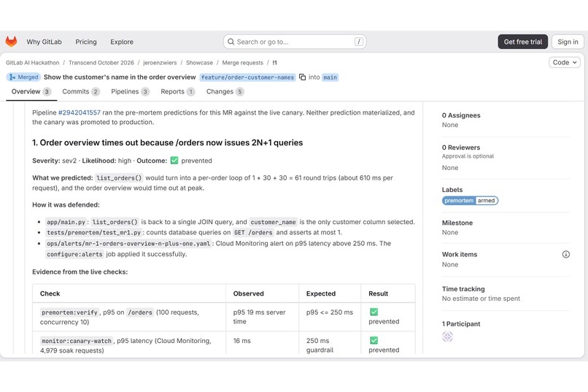Viewport: 588px width, 392px height.
Task: Open the Code dropdown
Action: click(x=565, y=62)
